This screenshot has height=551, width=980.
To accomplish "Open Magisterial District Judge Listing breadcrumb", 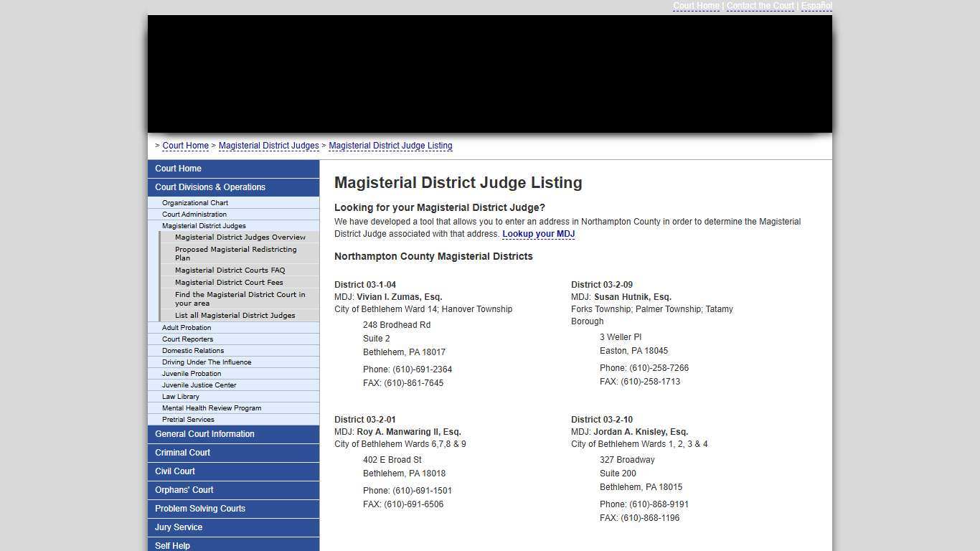I will coord(391,146).
